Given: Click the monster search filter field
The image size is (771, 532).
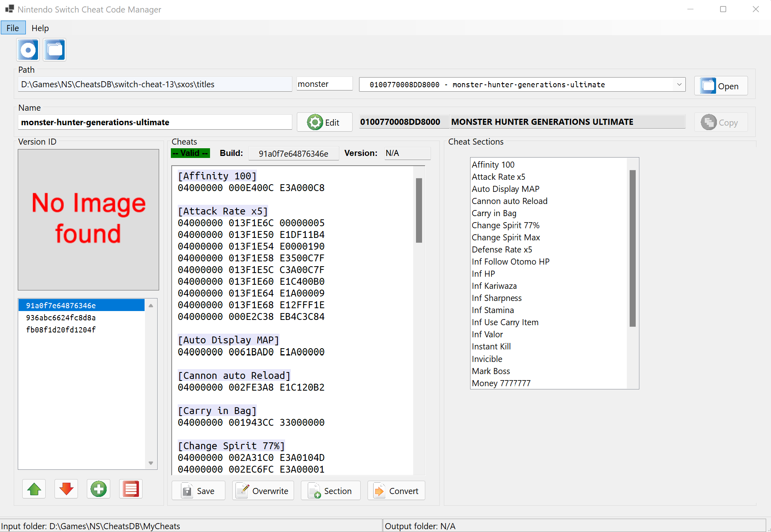Looking at the screenshot, I should click(325, 84).
